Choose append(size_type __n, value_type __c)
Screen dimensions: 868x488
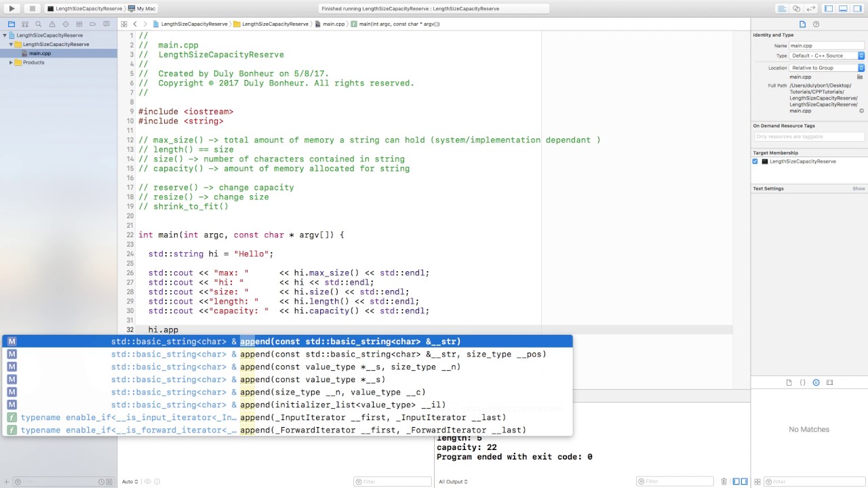(x=288, y=392)
